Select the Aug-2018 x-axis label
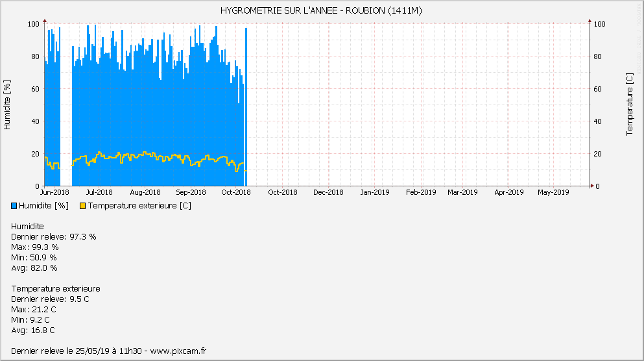This screenshot has height=361, width=644. tap(145, 192)
